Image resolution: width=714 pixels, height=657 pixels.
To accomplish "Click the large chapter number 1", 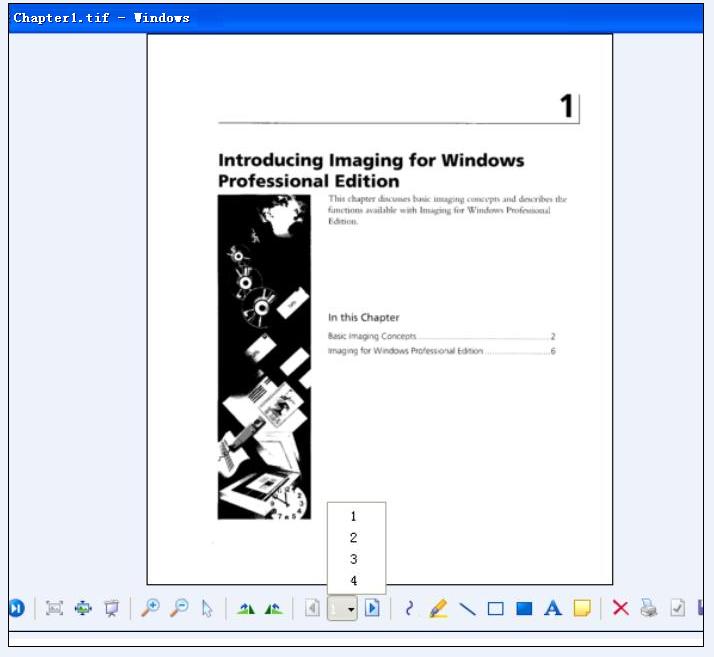I will [566, 106].
